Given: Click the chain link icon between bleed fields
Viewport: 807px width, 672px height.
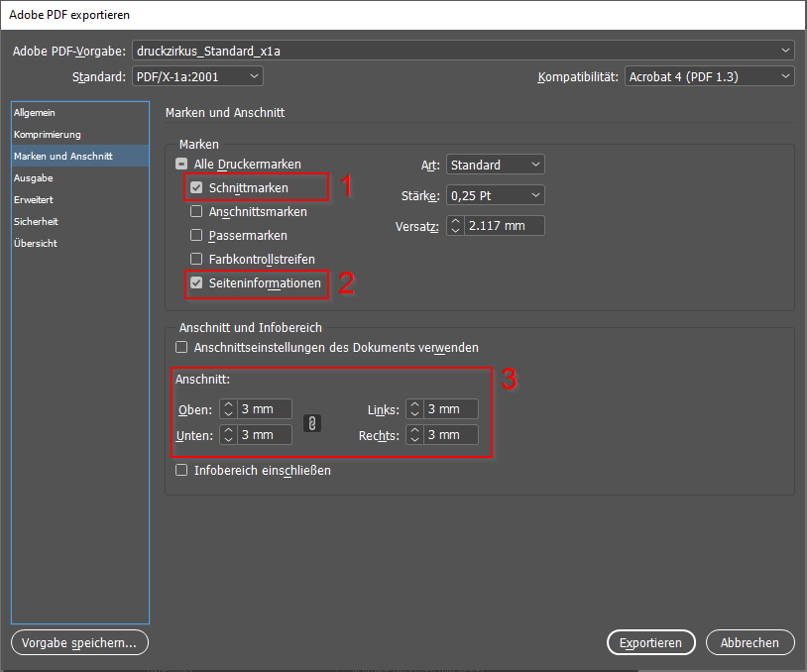Looking at the screenshot, I should [312, 422].
